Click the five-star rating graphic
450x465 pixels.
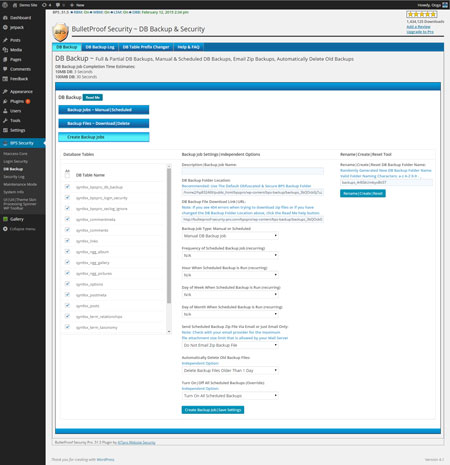[422, 14]
